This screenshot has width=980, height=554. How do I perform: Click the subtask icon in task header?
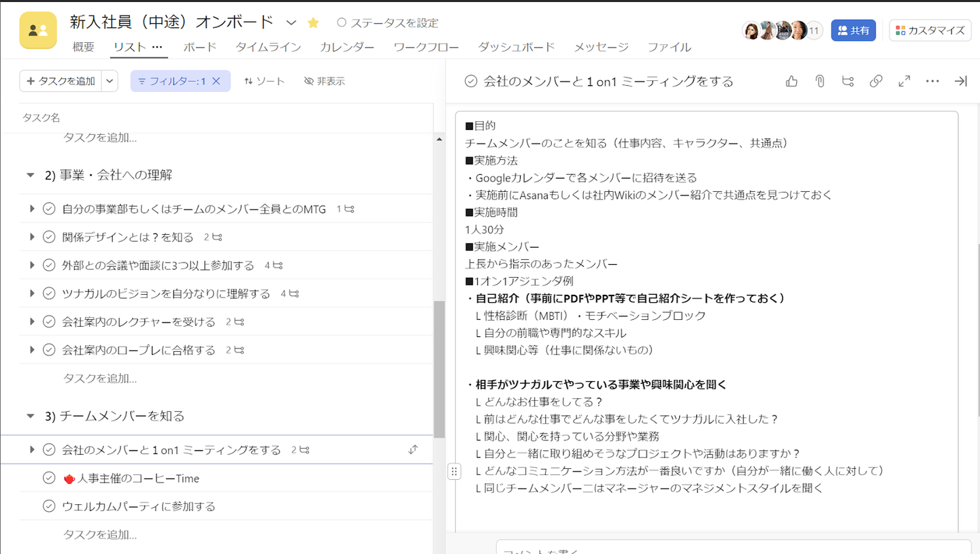(x=848, y=81)
